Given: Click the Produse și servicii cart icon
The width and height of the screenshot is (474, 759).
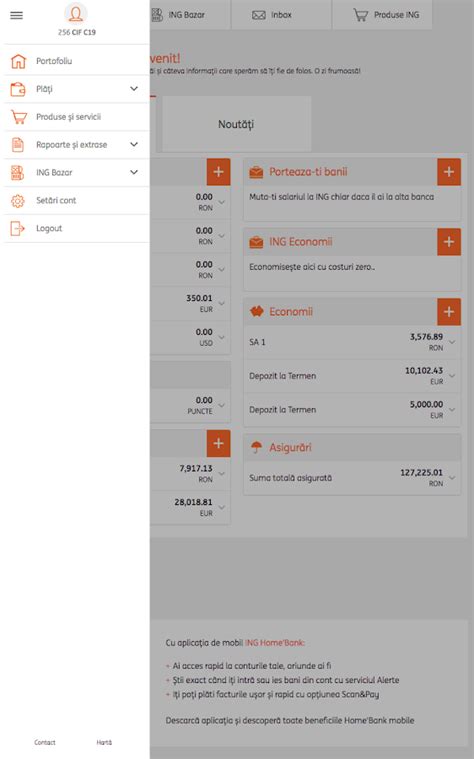Looking at the screenshot, I should [18, 117].
